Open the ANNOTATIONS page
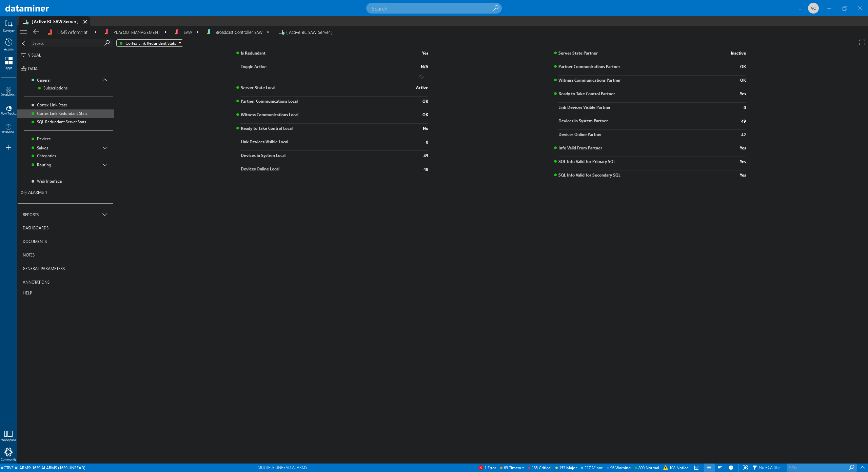This screenshot has height=472, width=868. coord(36,282)
